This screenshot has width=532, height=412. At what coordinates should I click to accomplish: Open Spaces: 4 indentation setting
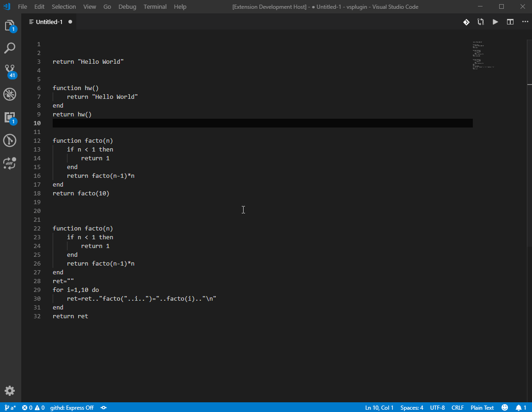411,408
